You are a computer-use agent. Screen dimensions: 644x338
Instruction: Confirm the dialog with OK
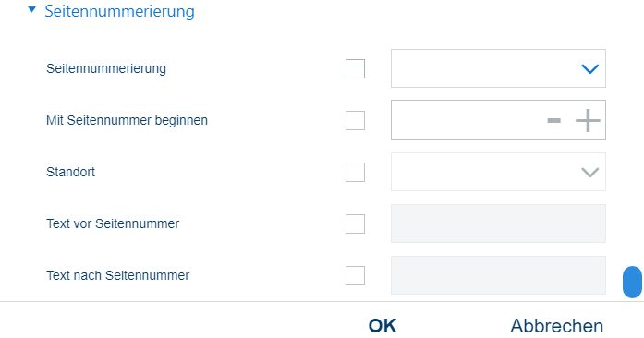point(383,326)
